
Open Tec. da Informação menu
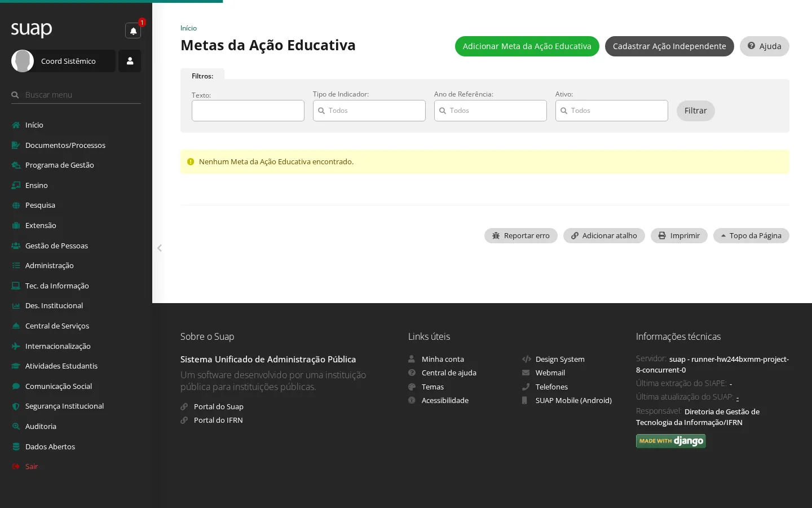[x=76, y=286]
